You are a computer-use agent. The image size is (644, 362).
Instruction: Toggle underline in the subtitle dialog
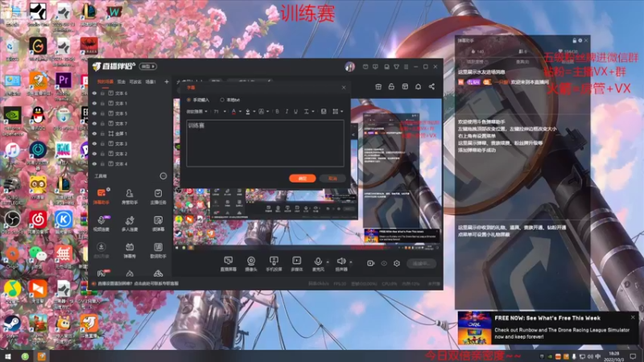click(x=295, y=111)
